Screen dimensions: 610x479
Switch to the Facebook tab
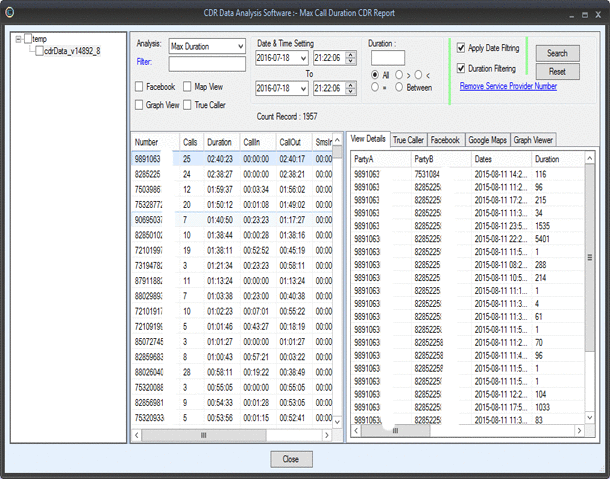pos(445,140)
